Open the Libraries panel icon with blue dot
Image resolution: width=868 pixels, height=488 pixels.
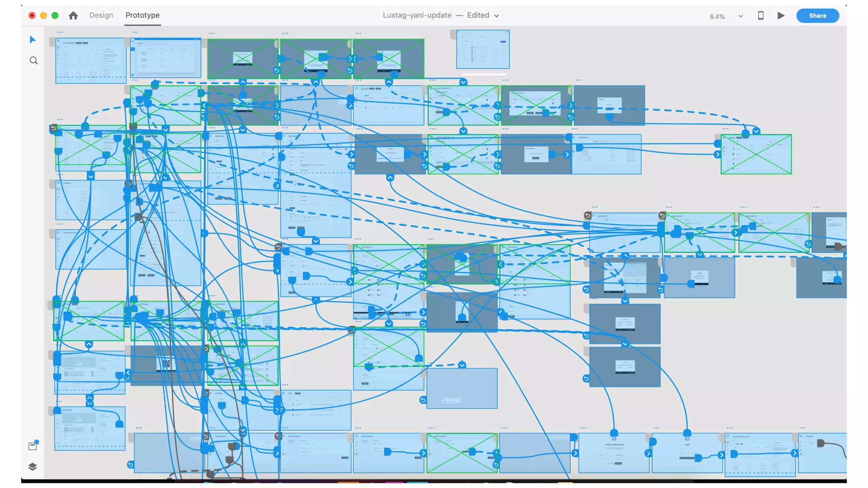[33, 446]
